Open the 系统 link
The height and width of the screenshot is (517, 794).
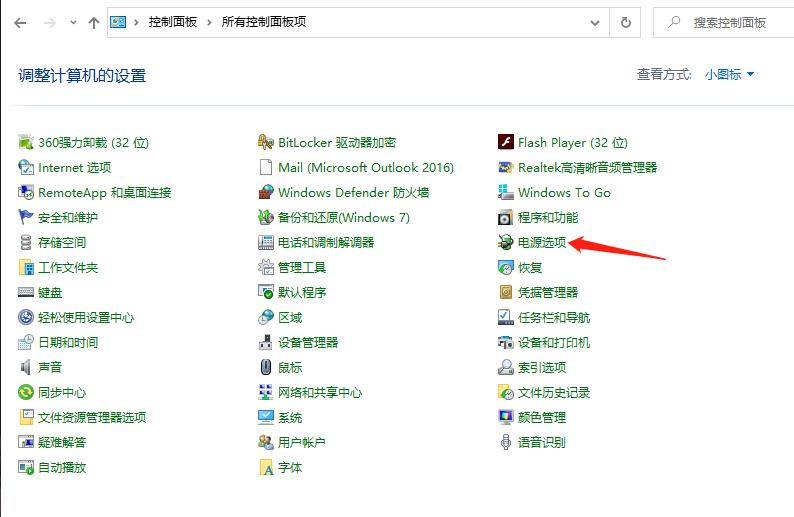click(x=290, y=418)
